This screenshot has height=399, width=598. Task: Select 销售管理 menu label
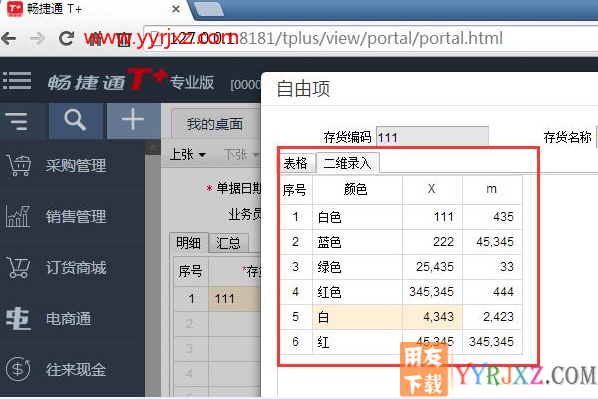tap(76, 216)
